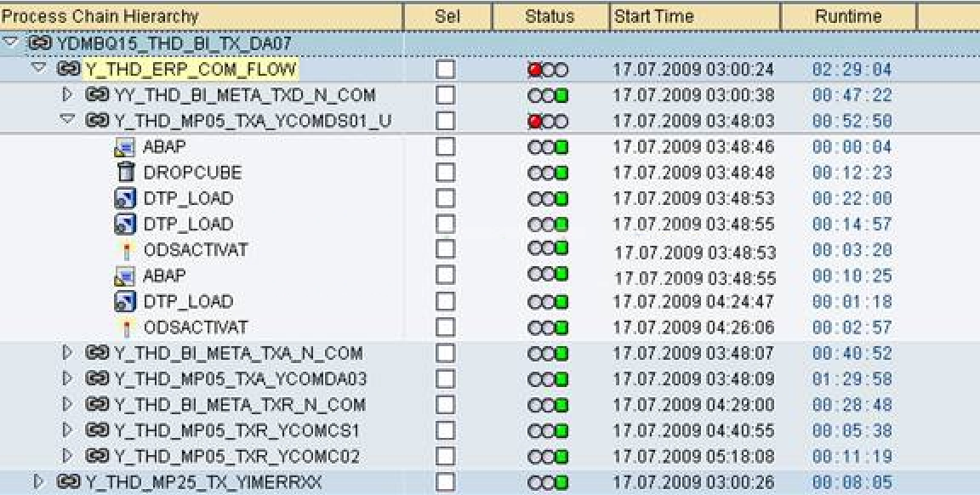The height and width of the screenshot is (495, 980).
Task: Click the DTP_LOAD icon with runtime 00:14:57
Action: [x=126, y=224]
